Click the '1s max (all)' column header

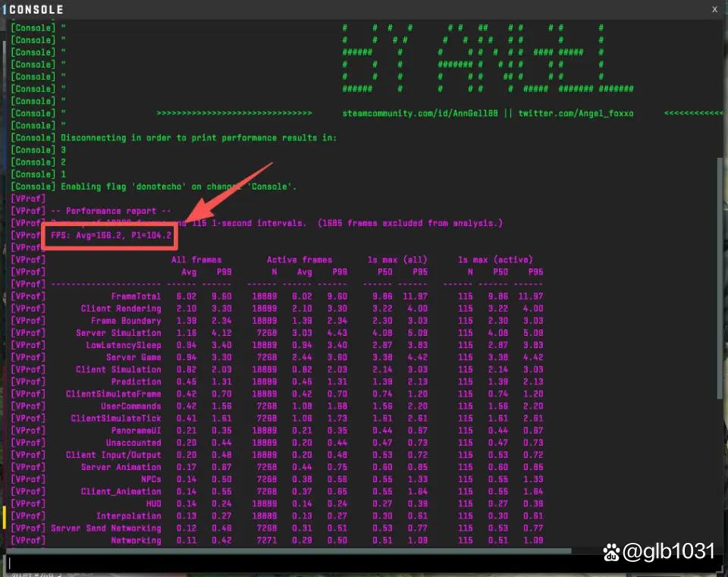(x=397, y=259)
